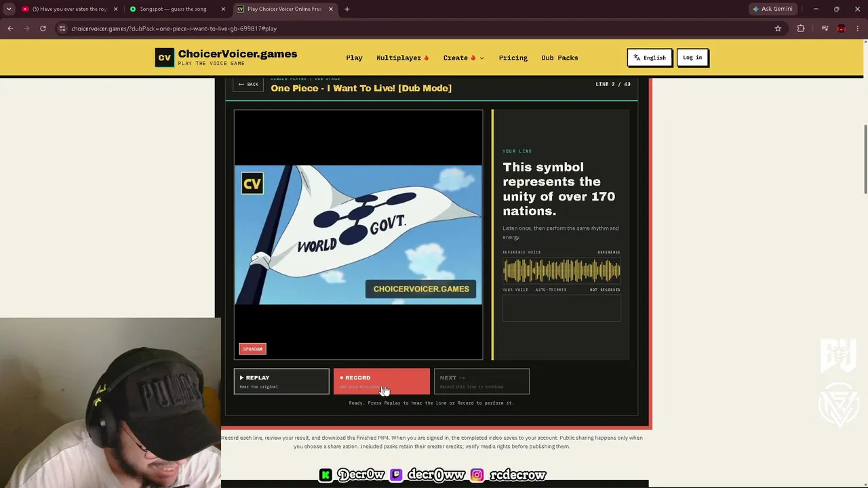Click the Spandam character tag

click(253, 349)
